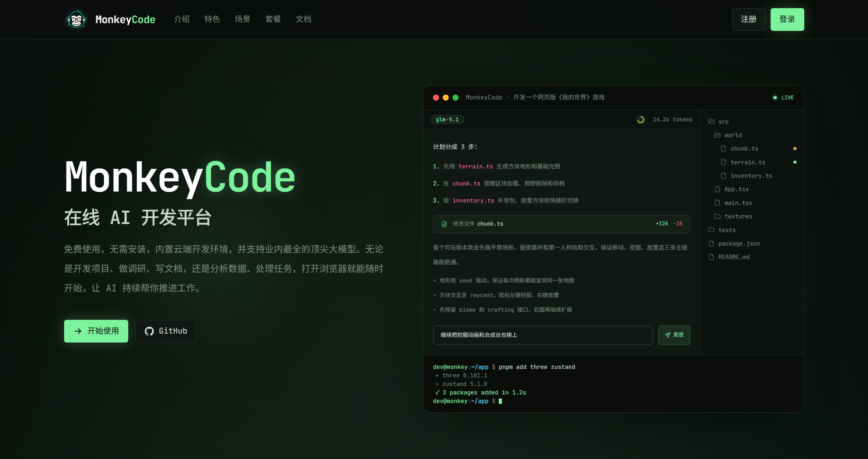This screenshot has height=459, width=868.
Task: Open package.json in file tree
Action: pos(739,244)
